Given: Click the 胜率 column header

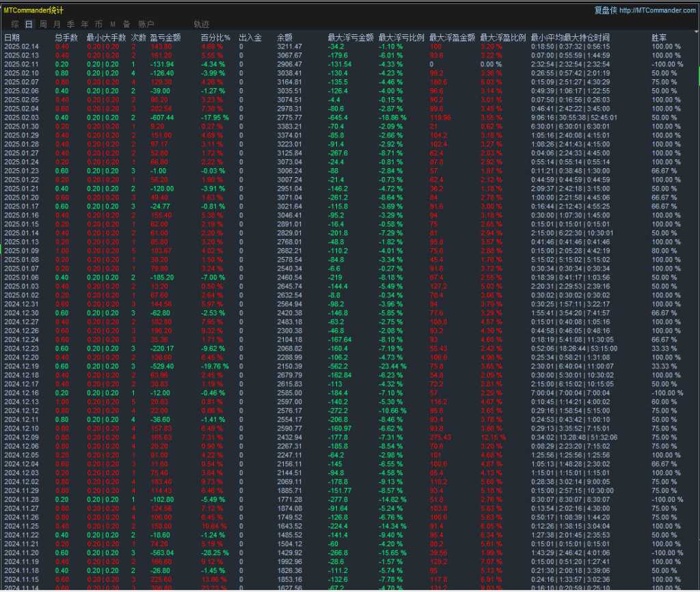Looking at the screenshot, I should coord(659,37).
